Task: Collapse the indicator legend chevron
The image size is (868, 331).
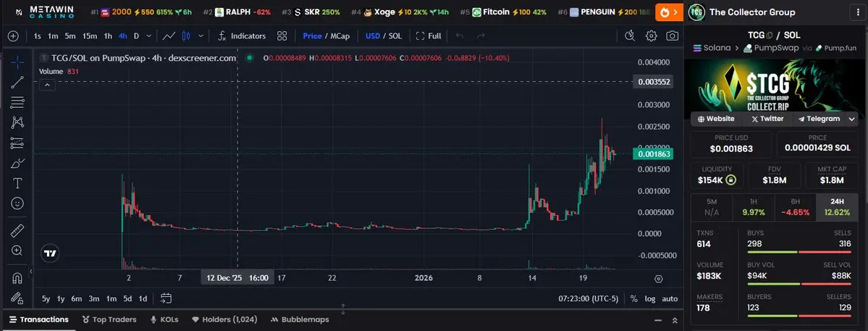Action: (x=47, y=85)
